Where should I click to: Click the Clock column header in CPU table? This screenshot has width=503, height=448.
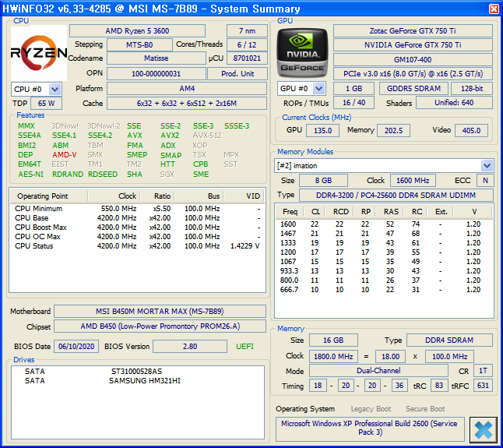pos(114,196)
